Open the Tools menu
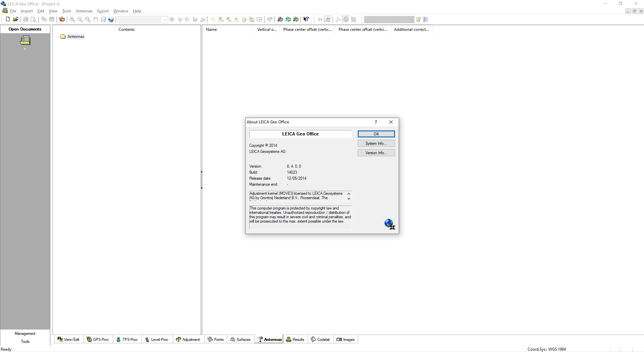The width and height of the screenshot is (644, 352). click(66, 11)
